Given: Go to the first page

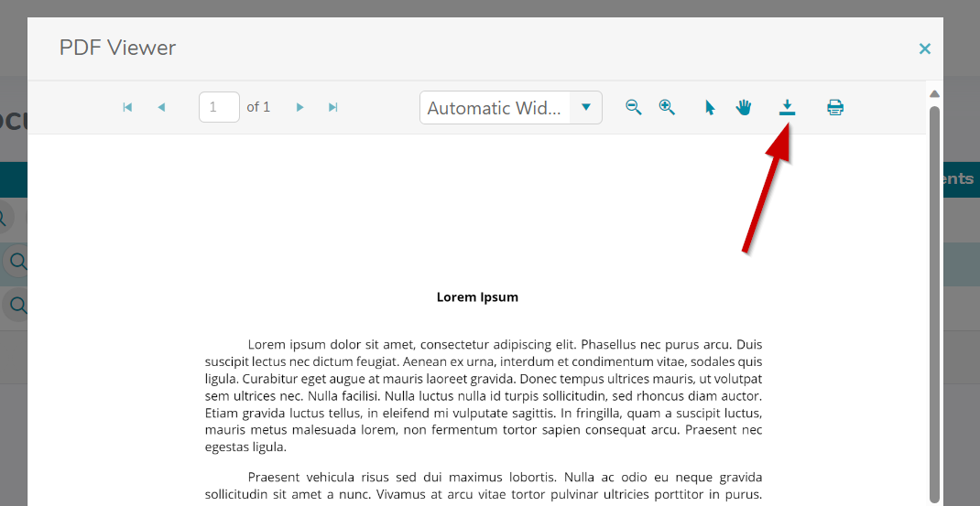Looking at the screenshot, I should click(127, 108).
